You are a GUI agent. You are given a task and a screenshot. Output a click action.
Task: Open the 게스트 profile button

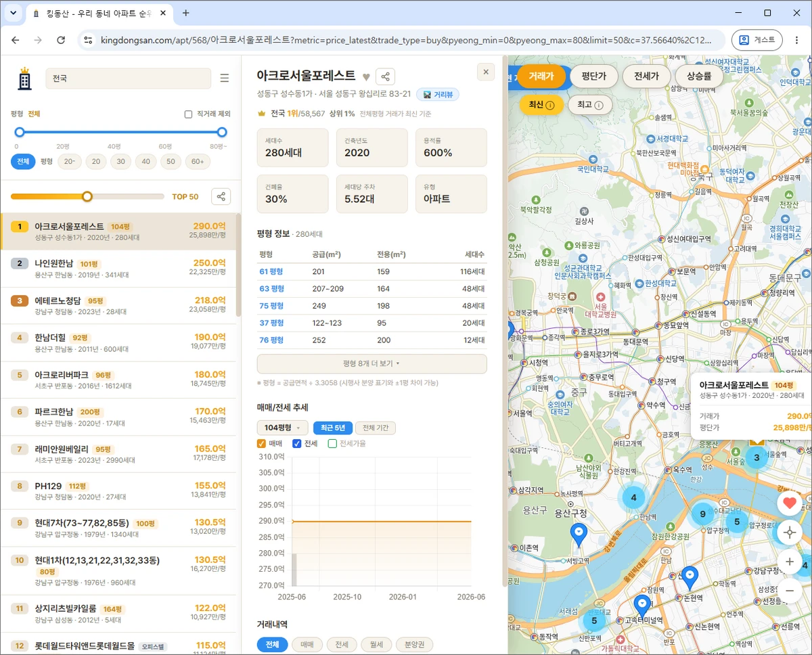click(x=757, y=40)
